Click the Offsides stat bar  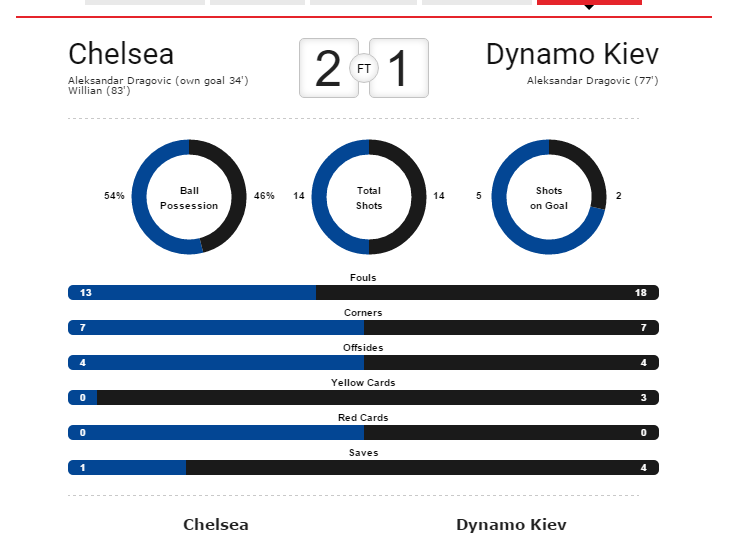[363, 363]
